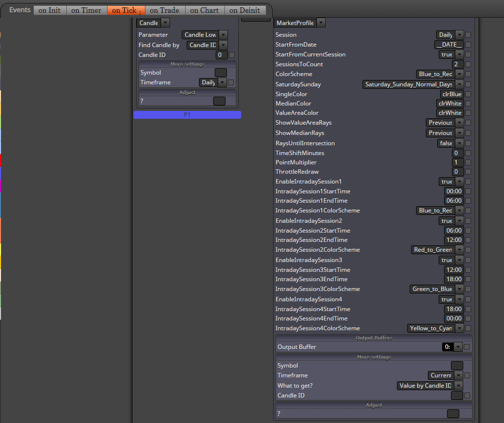Screen dimensions: 504x423
Task: Click the ValueAreaColor clrWhite value
Action: click(450, 113)
